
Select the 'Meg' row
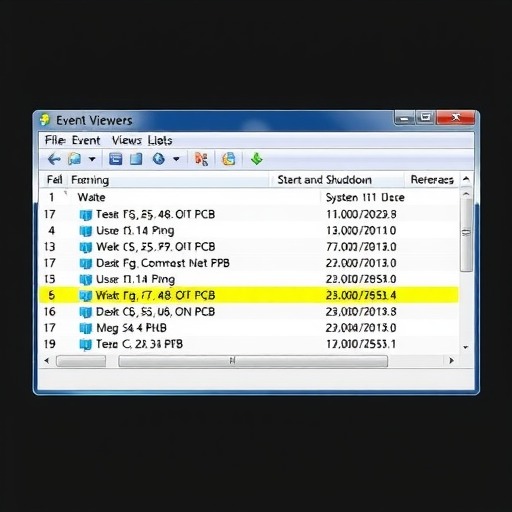point(249,328)
